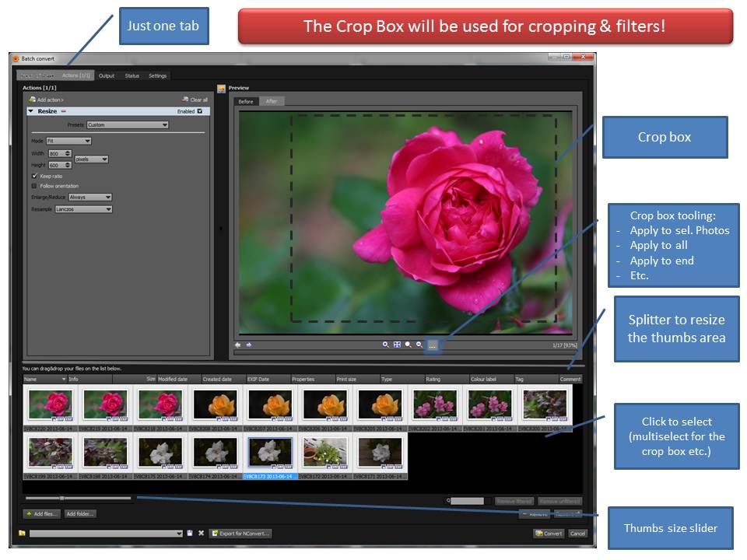Enable the Follow orientation checkbox
Viewport: 747px width, 560px height.
[x=33, y=186]
